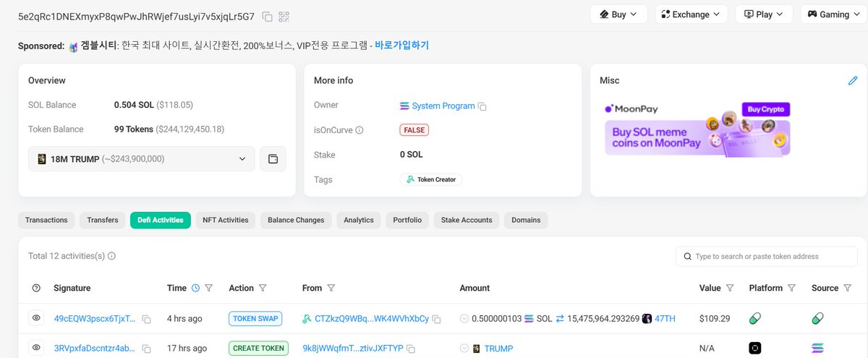This screenshot has width=868, height=358.
Task: Expand amount details in TOKEN SWAP row
Action: coord(464,318)
